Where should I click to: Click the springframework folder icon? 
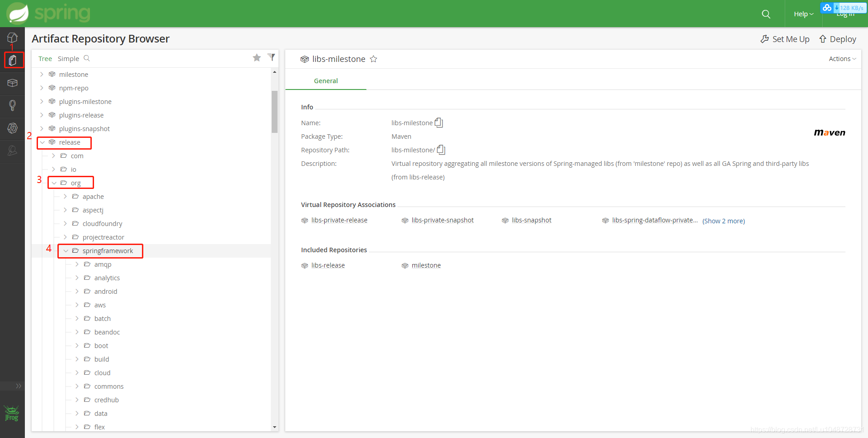75,250
